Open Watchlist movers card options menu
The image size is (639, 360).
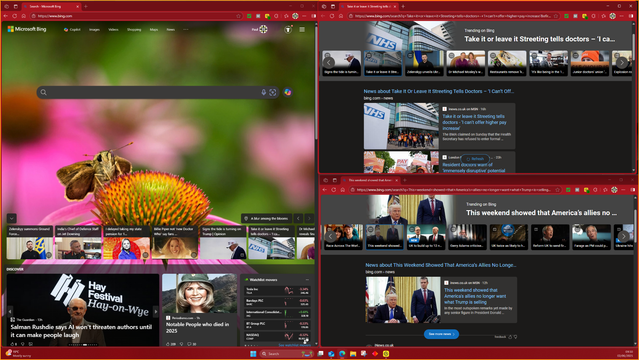(x=307, y=280)
